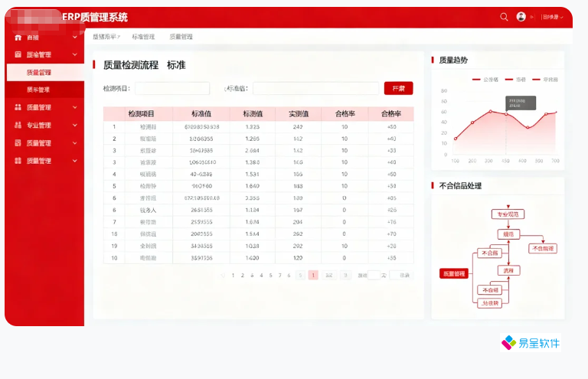The width and height of the screenshot is (588, 379).
Task: Click the top flowchart node 专业规范
Action: pos(508,214)
